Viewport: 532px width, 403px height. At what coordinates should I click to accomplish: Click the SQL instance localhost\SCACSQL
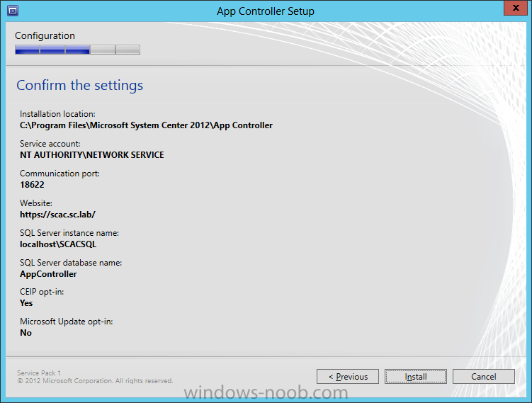click(58, 244)
